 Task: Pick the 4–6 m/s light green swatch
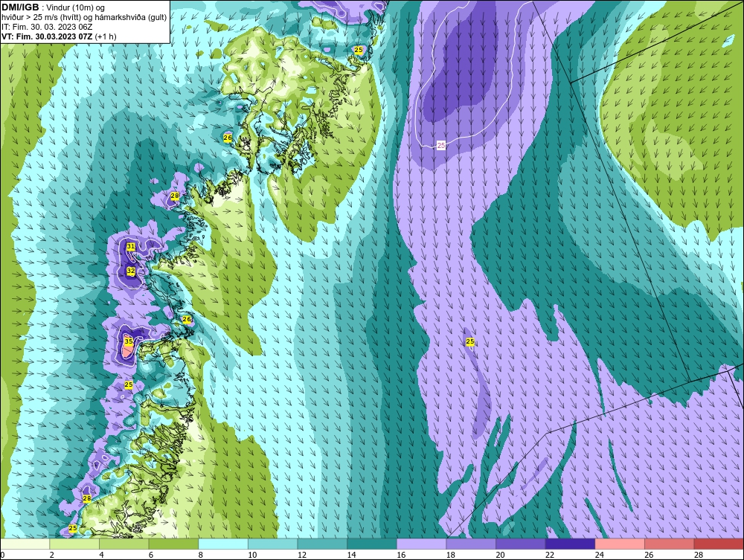click(x=124, y=544)
